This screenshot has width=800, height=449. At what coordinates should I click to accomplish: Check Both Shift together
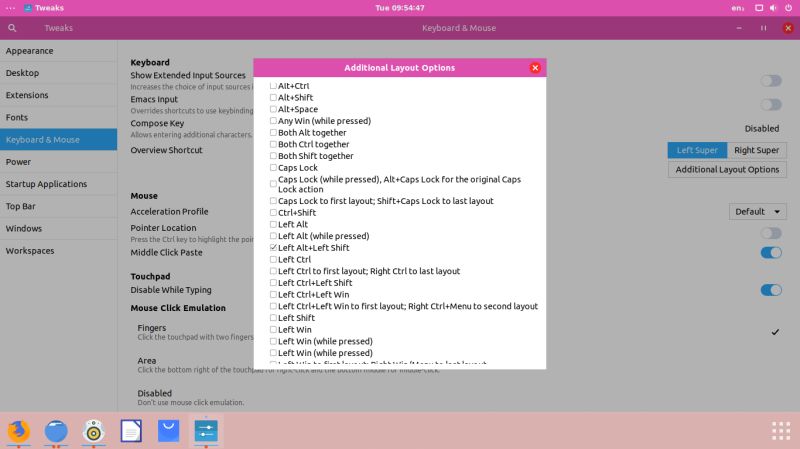[273, 156]
